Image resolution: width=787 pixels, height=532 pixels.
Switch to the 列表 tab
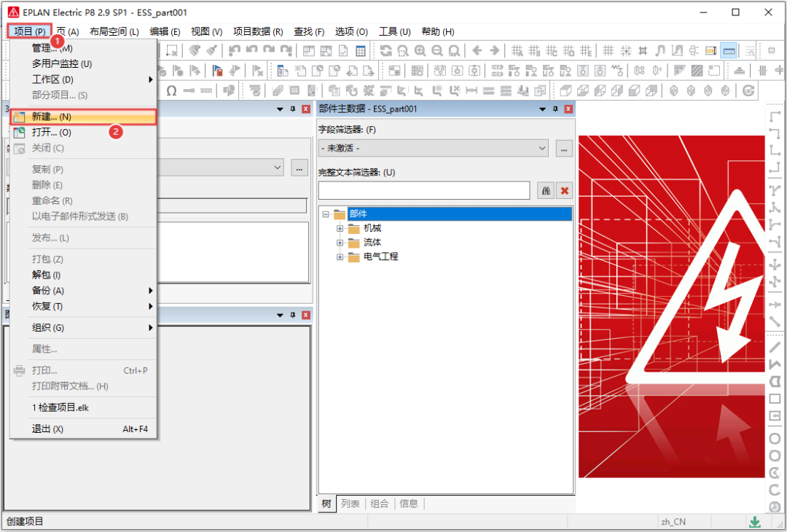click(x=351, y=504)
